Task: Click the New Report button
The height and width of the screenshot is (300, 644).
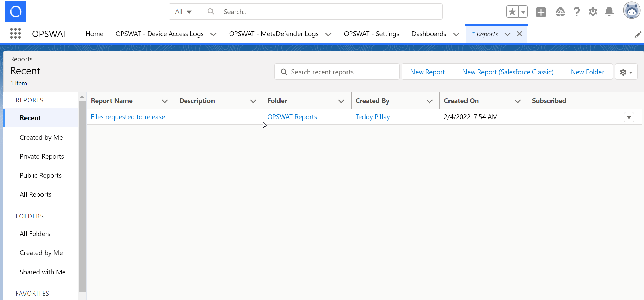Action: point(427,72)
